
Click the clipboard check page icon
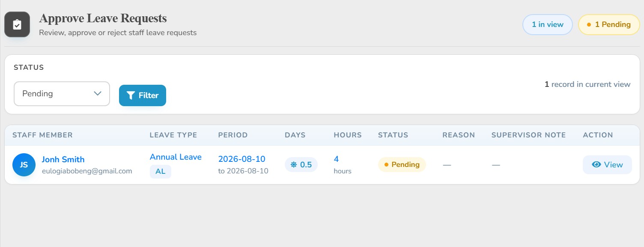[17, 24]
